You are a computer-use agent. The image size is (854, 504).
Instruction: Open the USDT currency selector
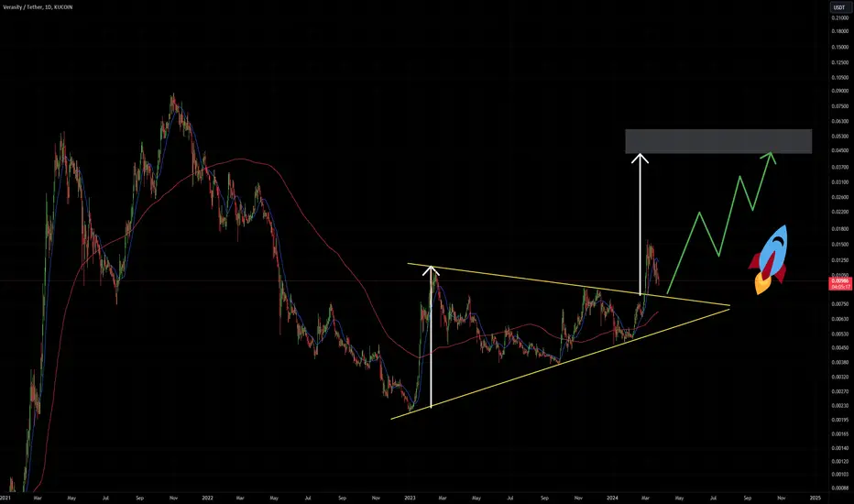click(839, 7)
